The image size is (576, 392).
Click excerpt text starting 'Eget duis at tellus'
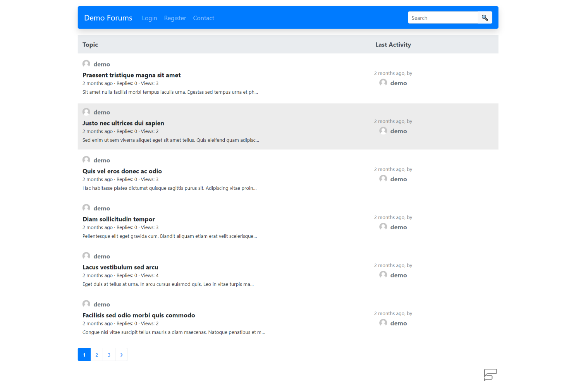click(x=168, y=284)
